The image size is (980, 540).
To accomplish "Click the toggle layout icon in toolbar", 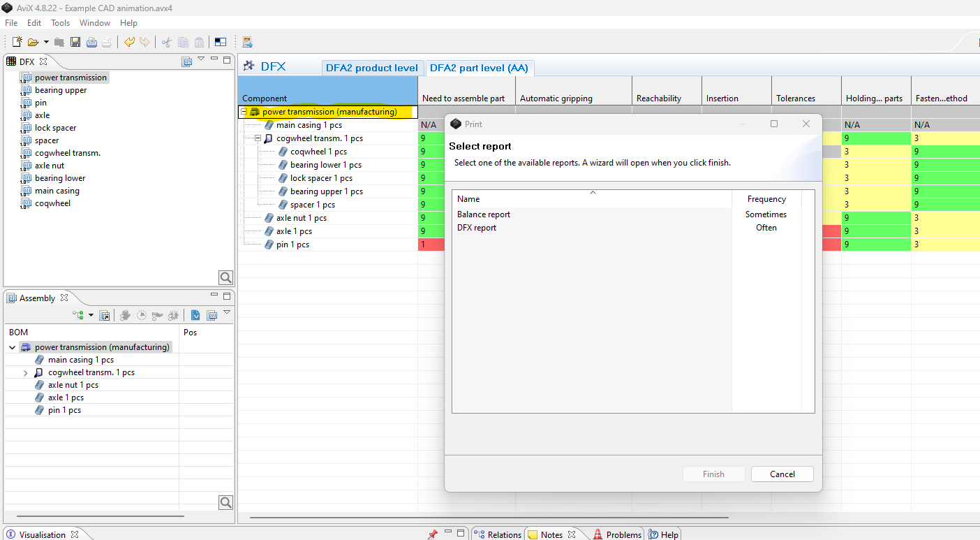I will (220, 43).
